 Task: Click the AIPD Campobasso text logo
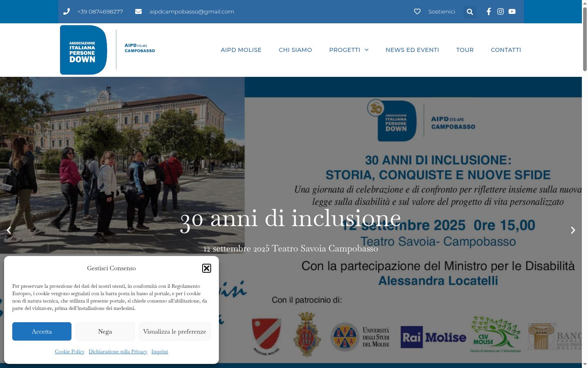point(140,48)
